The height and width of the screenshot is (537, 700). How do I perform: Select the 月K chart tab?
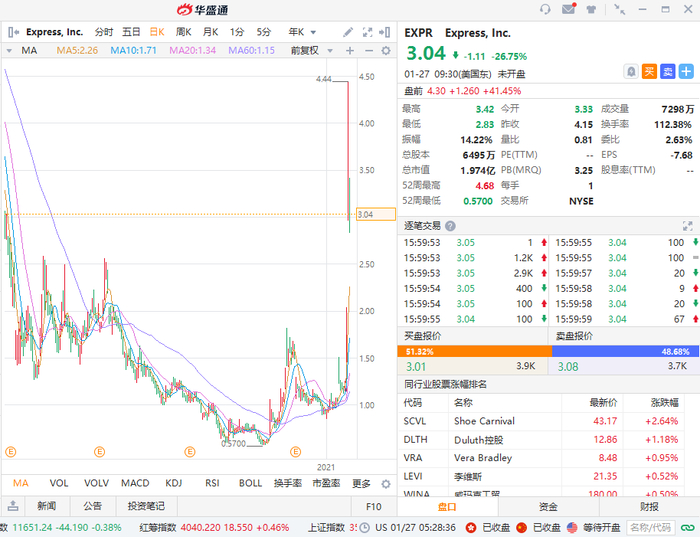210,32
